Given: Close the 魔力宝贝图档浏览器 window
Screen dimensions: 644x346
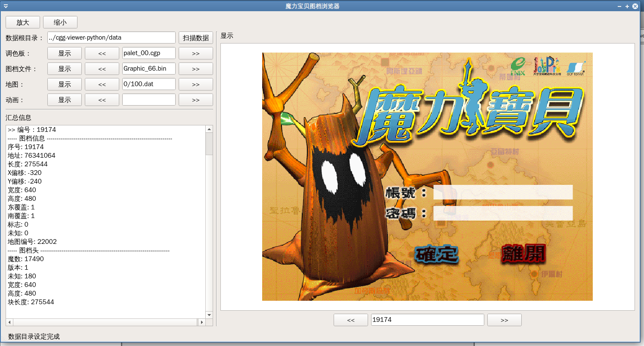Looking at the screenshot, I should click(635, 6).
